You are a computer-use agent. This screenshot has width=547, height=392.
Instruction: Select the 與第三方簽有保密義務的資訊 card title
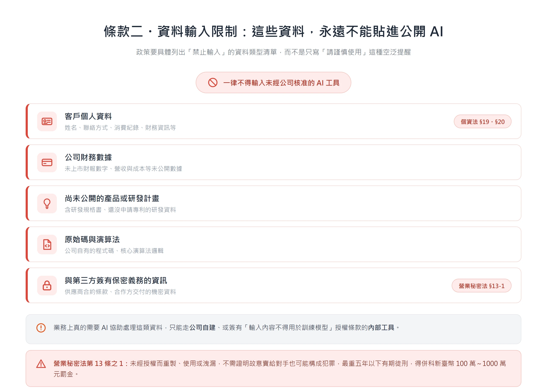point(116,280)
